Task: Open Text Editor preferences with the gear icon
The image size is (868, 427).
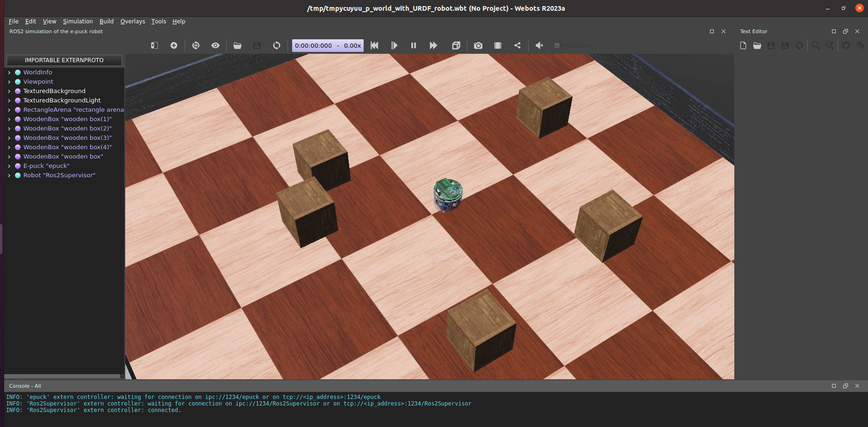Action: click(846, 45)
